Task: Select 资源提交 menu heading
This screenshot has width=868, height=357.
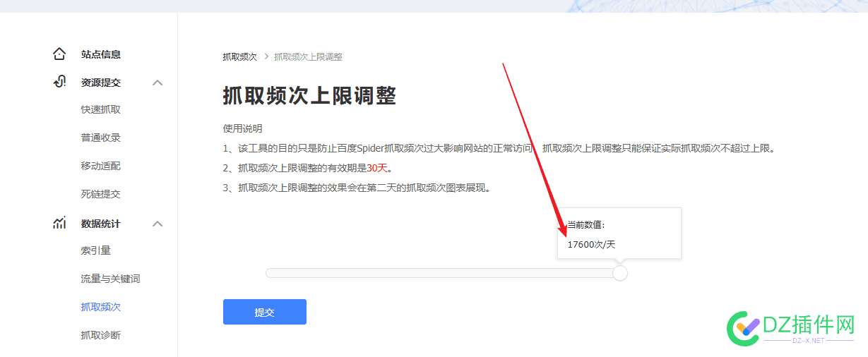Action: click(101, 83)
